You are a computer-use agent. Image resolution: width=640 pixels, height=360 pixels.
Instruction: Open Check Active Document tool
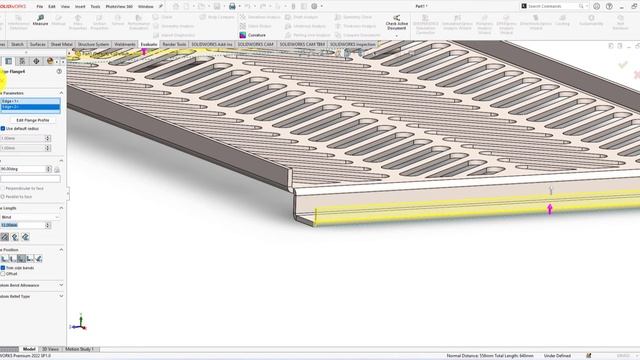[x=396, y=23]
